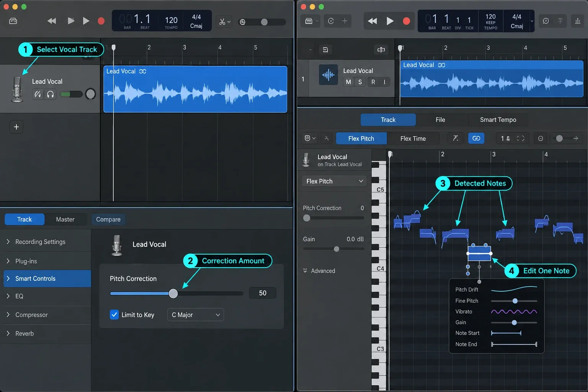Toggle the blue link icon in editor toolbar
Screen dimensions: 588x392
(x=476, y=138)
